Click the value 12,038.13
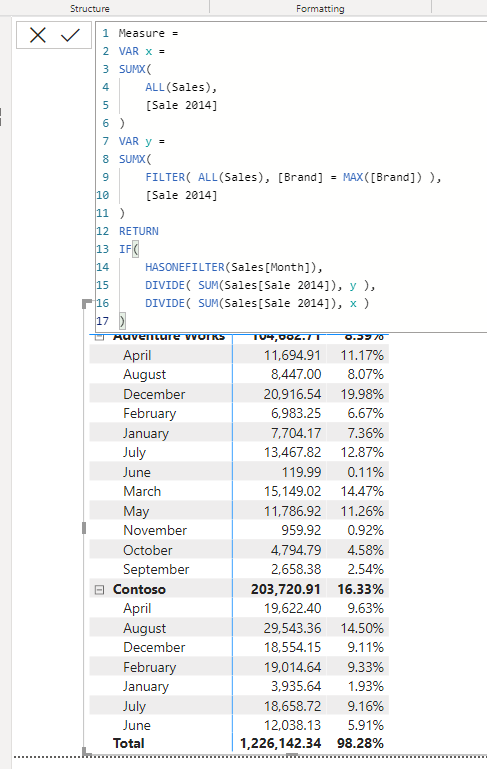 (x=292, y=725)
